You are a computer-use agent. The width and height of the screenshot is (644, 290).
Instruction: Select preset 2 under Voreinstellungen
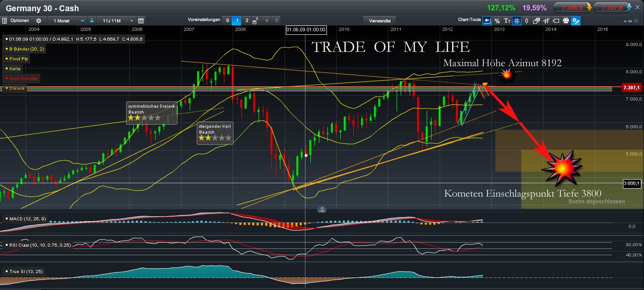[246, 21]
